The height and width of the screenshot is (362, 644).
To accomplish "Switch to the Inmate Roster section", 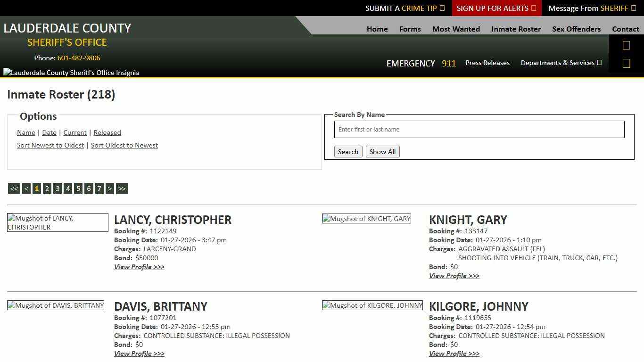I will click(516, 29).
